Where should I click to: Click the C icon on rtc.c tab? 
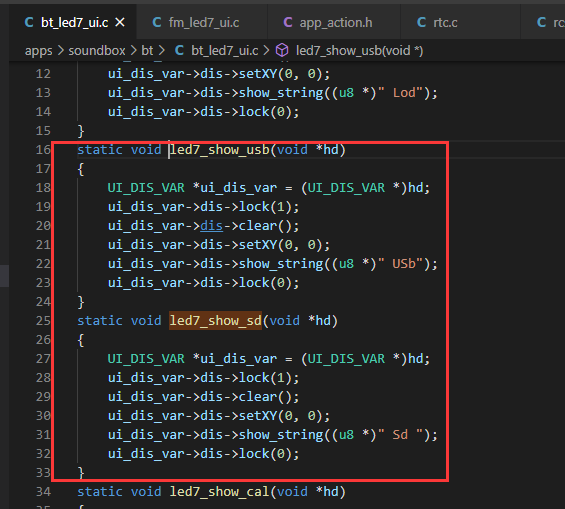tap(421, 22)
